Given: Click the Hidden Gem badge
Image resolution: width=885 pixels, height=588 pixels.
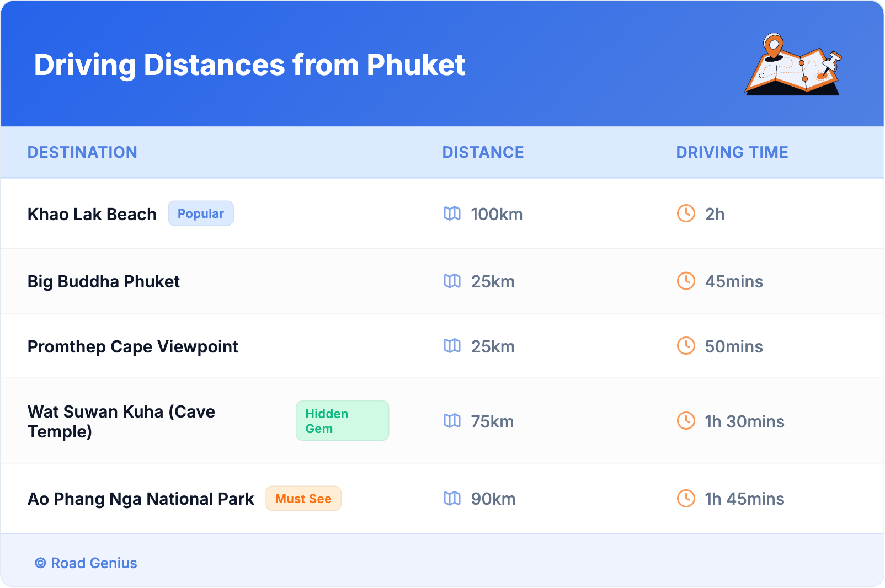Looking at the screenshot, I should click(x=342, y=421).
